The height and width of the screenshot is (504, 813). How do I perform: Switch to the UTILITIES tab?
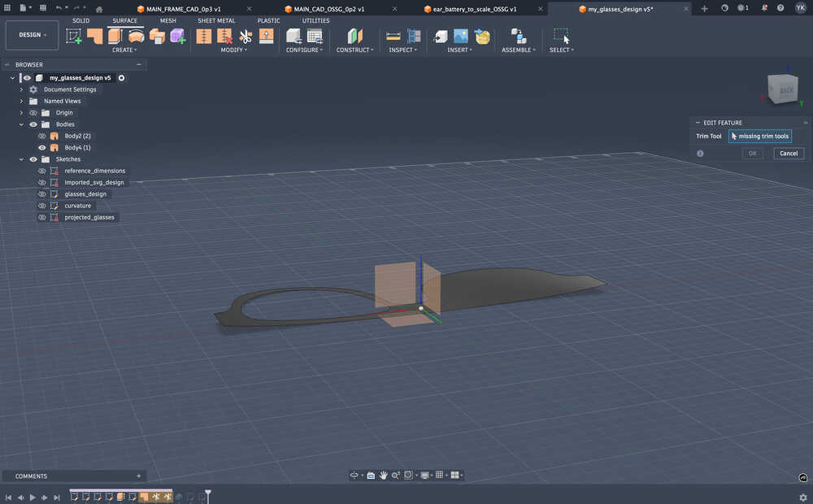tap(315, 21)
